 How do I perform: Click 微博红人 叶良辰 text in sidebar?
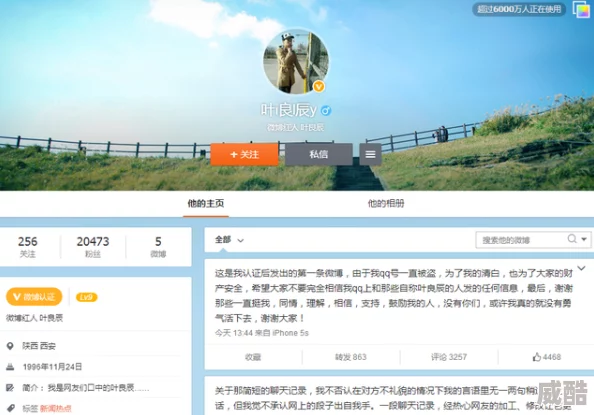click(34, 318)
